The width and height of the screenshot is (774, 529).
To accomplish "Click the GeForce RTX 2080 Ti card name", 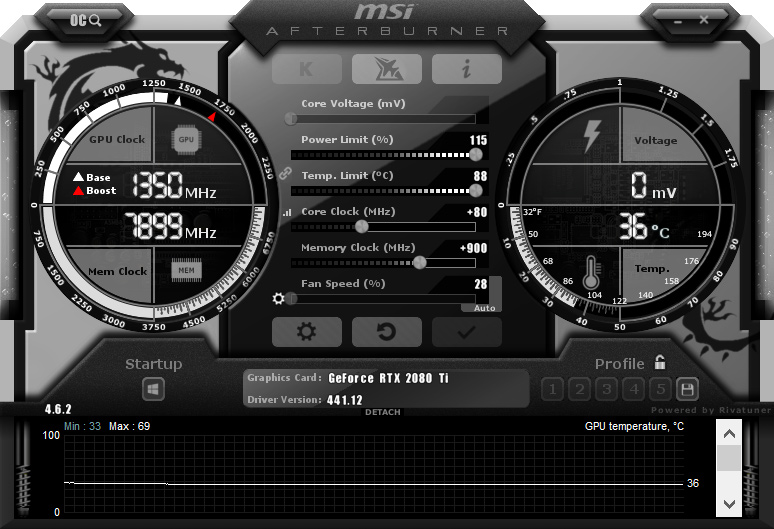I will click(x=388, y=378).
